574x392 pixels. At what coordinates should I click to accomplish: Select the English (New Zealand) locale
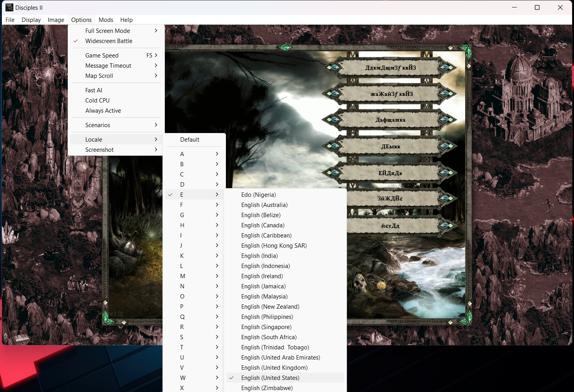tap(285, 307)
